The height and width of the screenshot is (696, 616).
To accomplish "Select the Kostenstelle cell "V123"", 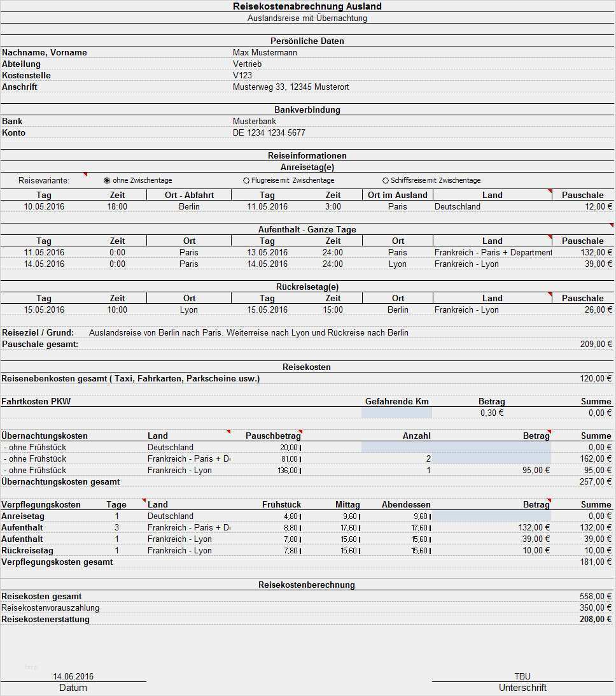I will point(242,75).
